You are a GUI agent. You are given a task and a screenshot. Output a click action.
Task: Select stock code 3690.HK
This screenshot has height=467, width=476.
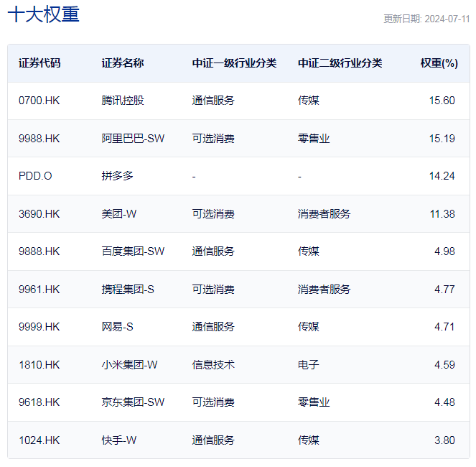coord(39,214)
